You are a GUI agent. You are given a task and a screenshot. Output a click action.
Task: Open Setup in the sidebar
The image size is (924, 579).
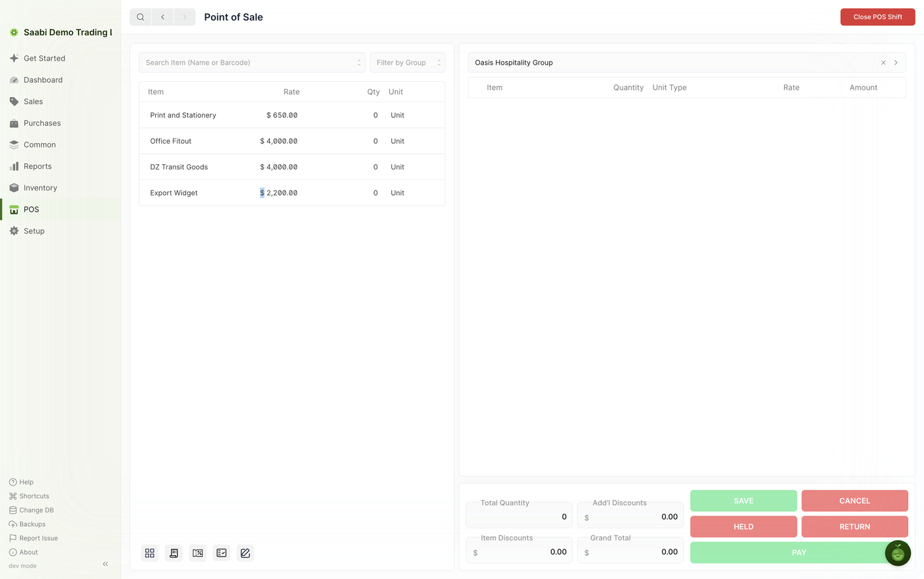(61, 231)
